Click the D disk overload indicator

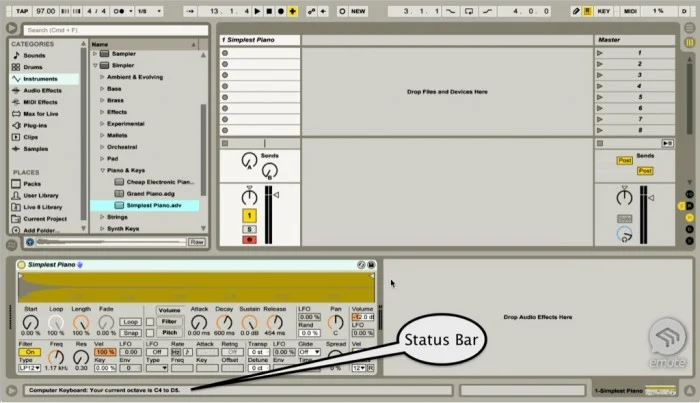coord(684,11)
